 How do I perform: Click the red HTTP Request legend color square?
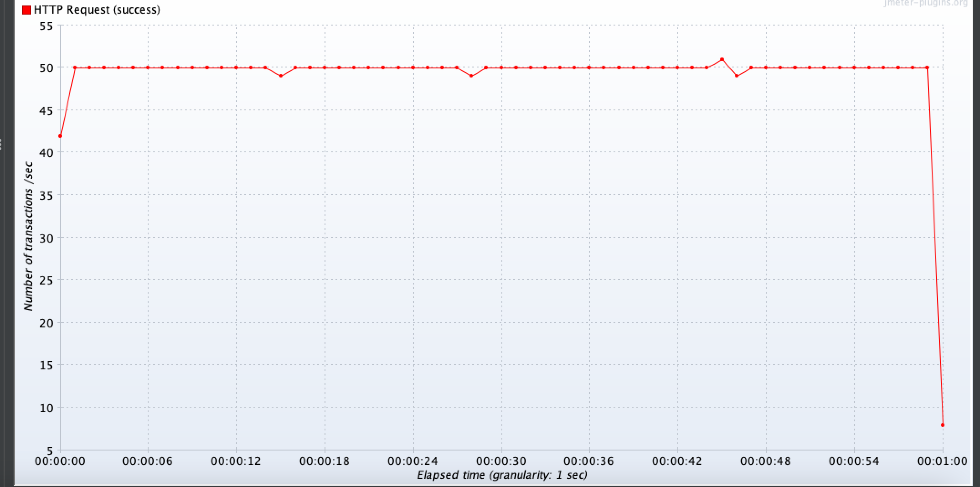click(26, 10)
